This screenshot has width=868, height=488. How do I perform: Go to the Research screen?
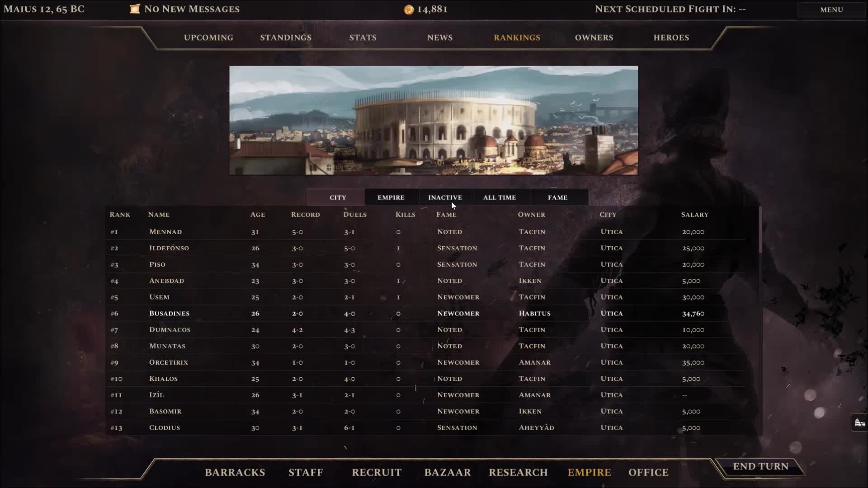(518, 472)
